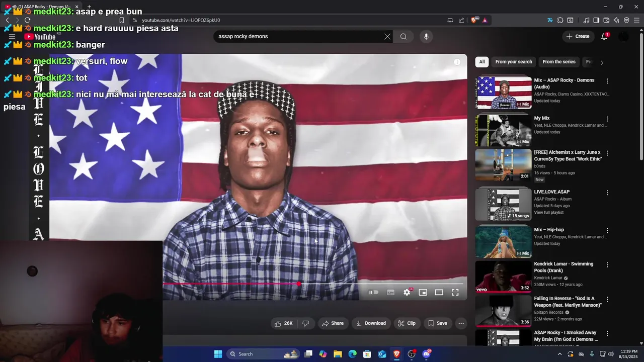Open 'Mix – Hip-hop' title
644x362 pixels.
(x=549, y=230)
